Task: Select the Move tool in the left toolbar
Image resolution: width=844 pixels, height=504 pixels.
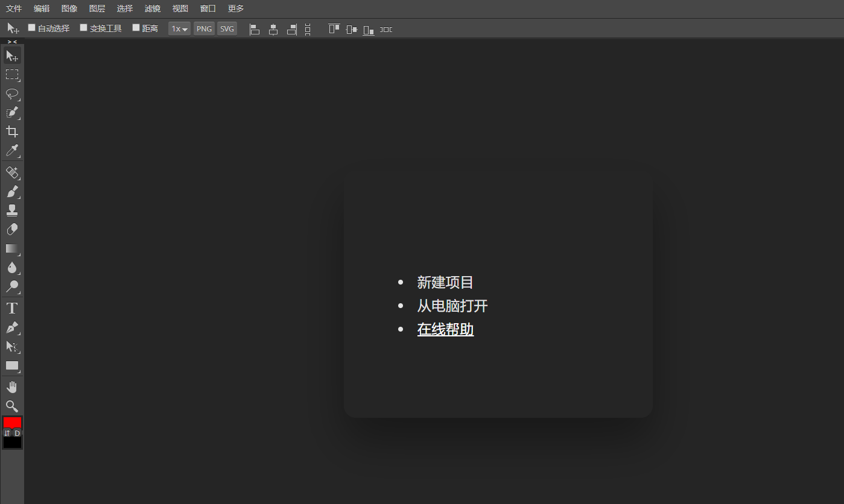Action: tap(12, 56)
